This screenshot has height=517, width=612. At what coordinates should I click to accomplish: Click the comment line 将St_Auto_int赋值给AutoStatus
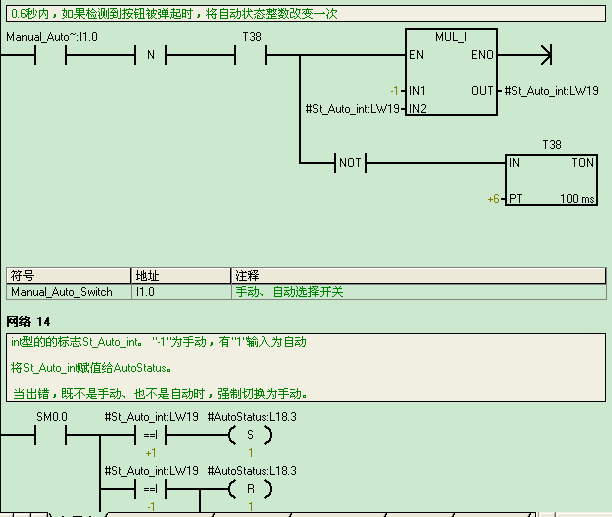(x=91, y=368)
